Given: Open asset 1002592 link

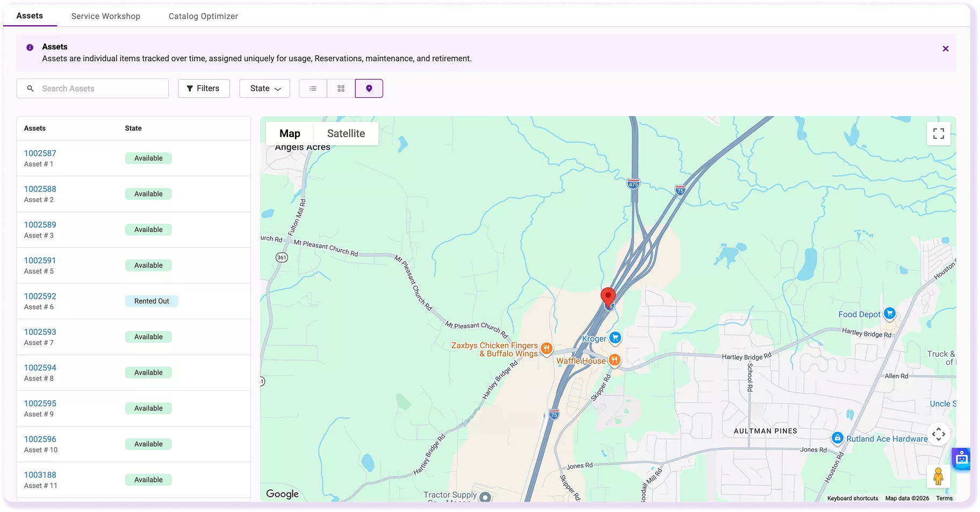Looking at the screenshot, I should click(x=40, y=297).
